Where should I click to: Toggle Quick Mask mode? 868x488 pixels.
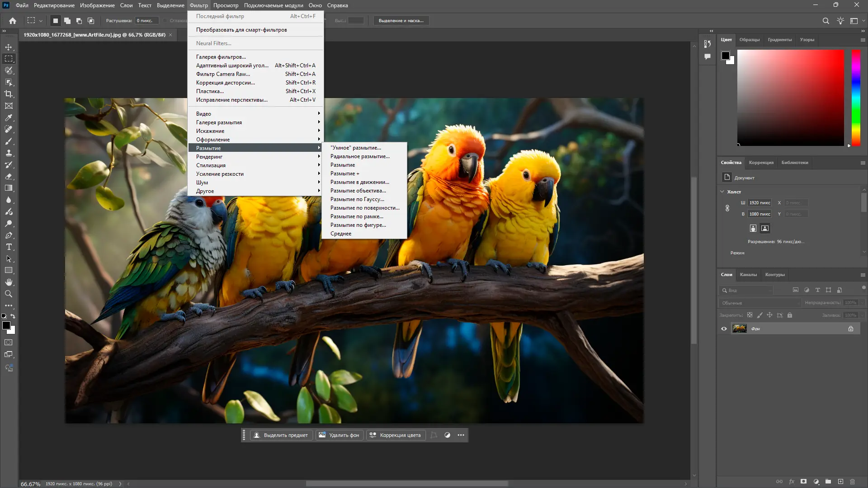coord(9,343)
